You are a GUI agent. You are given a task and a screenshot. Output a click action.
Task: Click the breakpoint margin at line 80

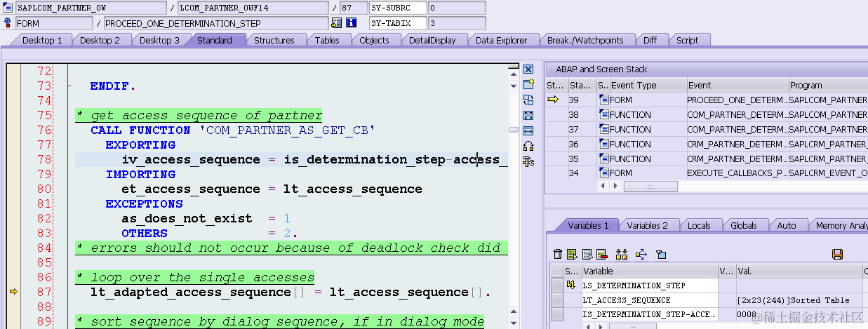click(x=13, y=189)
